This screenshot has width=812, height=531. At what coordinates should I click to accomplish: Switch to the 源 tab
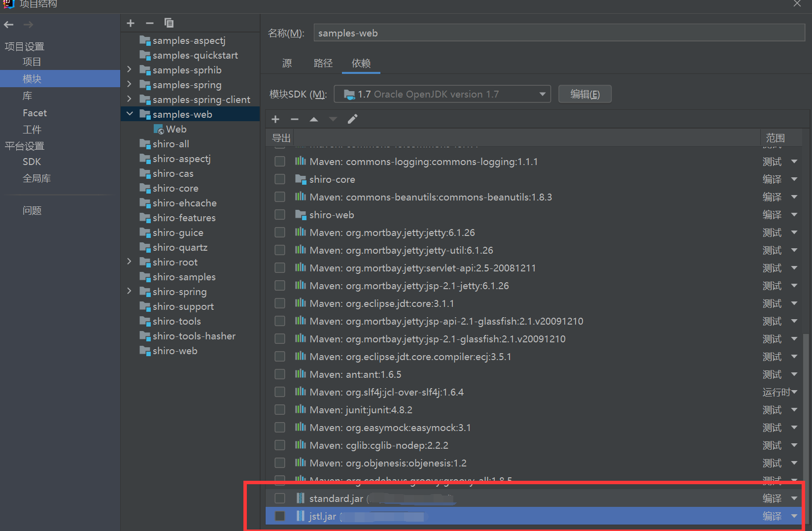pyautogui.click(x=287, y=63)
